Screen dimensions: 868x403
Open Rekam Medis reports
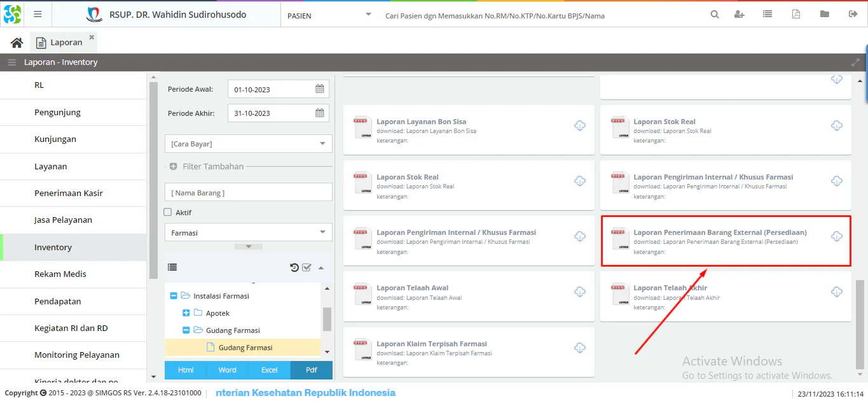click(x=73, y=274)
